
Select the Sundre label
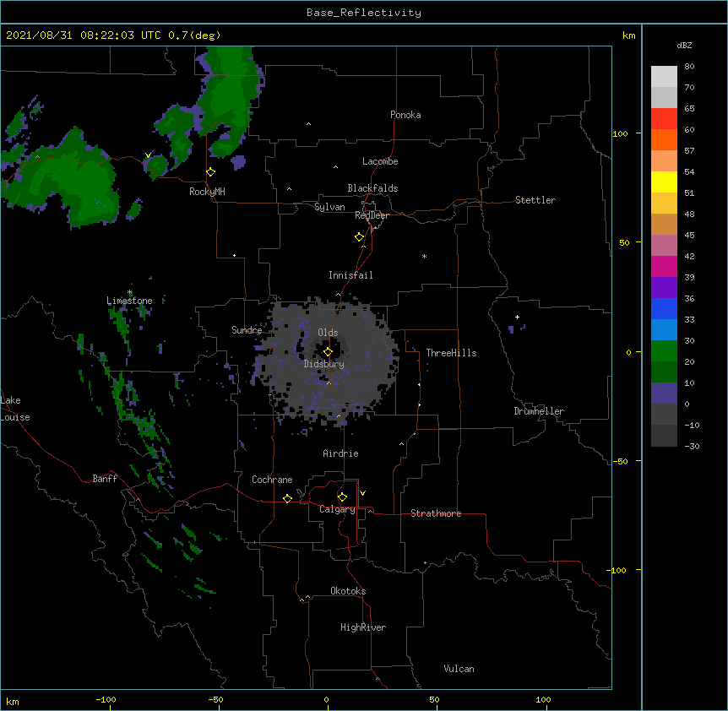pyautogui.click(x=247, y=330)
